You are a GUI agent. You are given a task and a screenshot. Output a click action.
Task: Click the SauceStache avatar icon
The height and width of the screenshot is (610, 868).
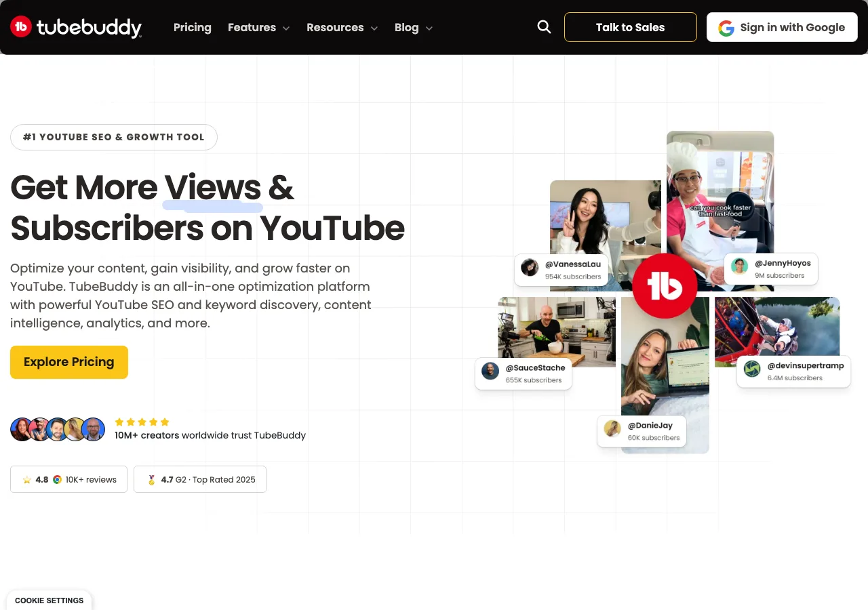pyautogui.click(x=490, y=371)
